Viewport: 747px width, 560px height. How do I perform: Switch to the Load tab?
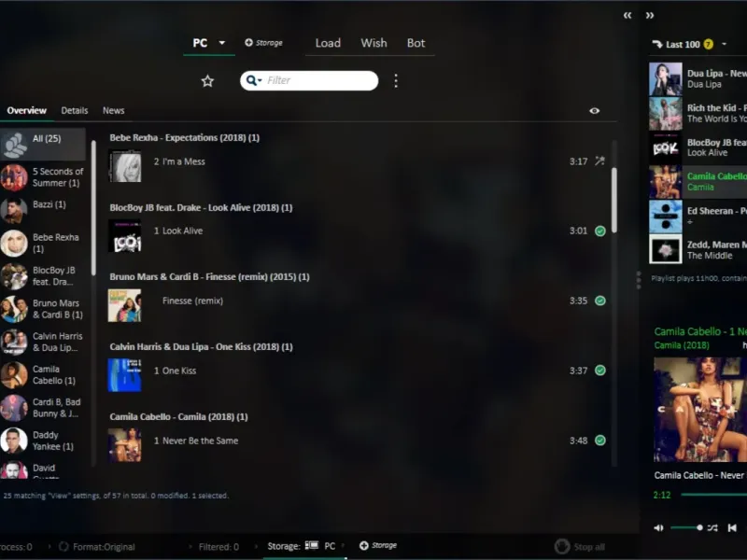(x=328, y=43)
